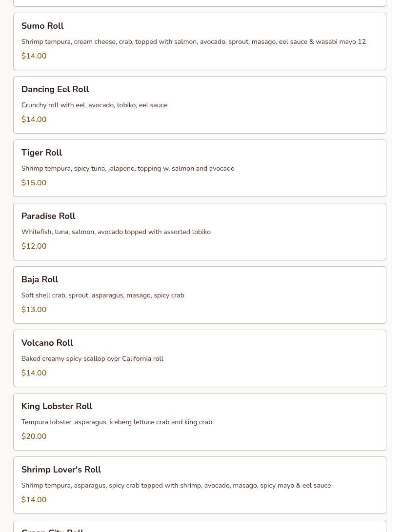Click the Baja Roll heading

[40, 279]
